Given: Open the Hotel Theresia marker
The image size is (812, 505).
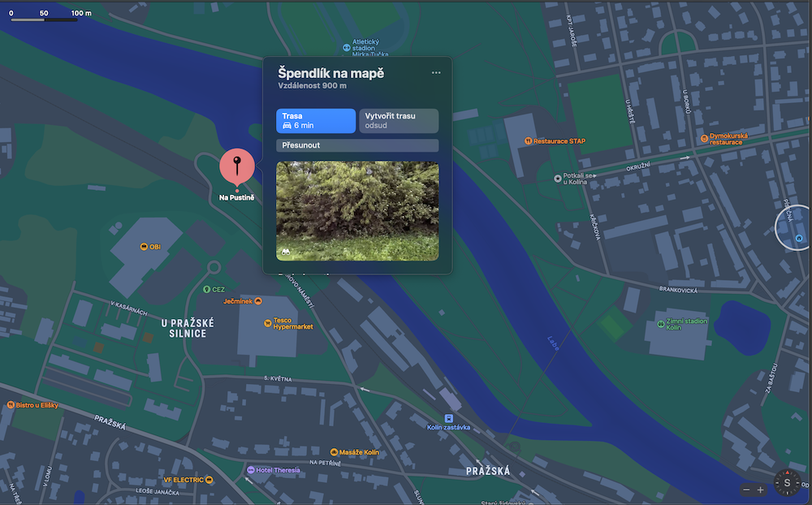Looking at the screenshot, I should pos(251,470).
